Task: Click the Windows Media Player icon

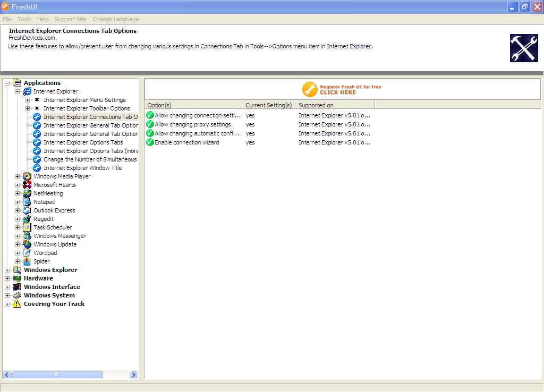Action: point(27,176)
